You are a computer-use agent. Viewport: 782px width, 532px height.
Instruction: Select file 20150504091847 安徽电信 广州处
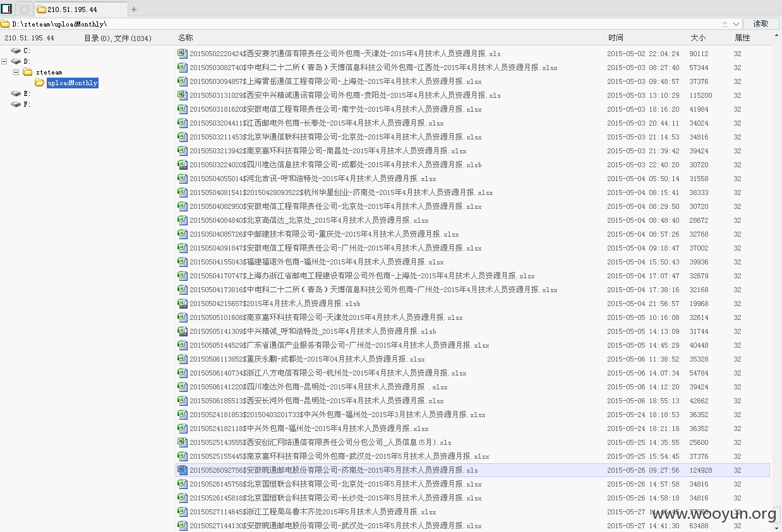335,248
